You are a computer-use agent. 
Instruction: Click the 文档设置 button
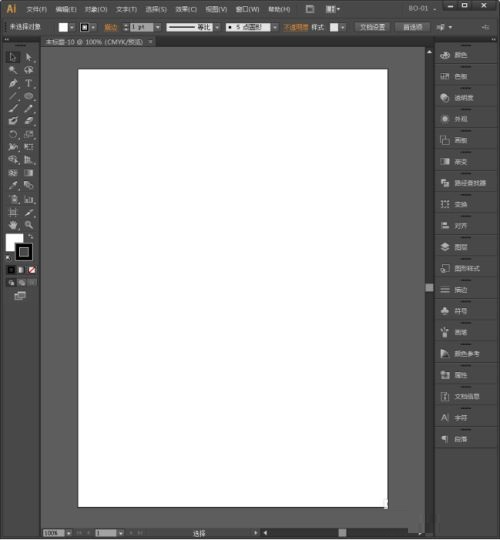tap(372, 27)
